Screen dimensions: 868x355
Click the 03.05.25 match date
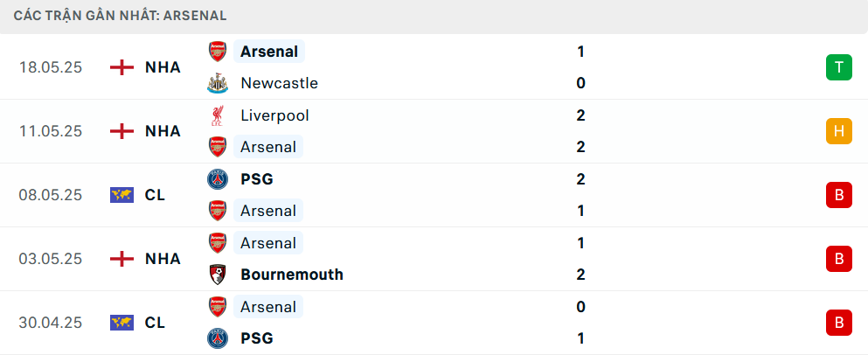tap(50, 259)
